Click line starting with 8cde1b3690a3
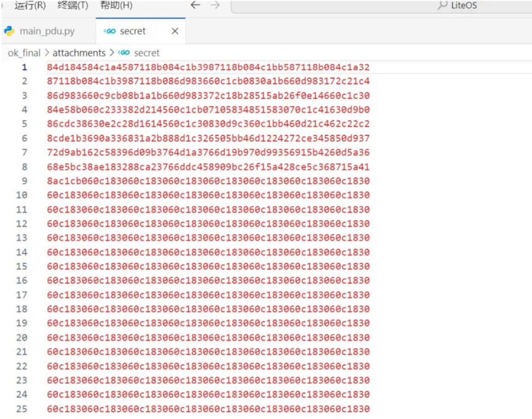The width and height of the screenshot is (532, 419). click(x=208, y=138)
